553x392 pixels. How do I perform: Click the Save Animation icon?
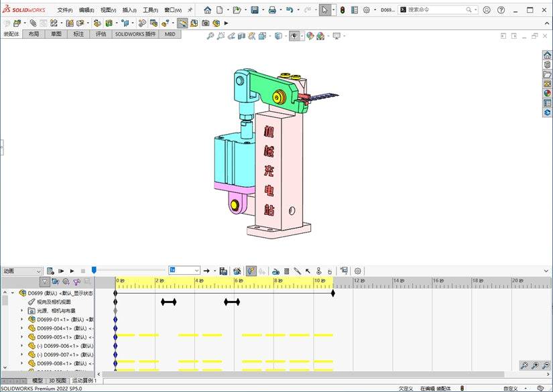[x=223, y=271]
